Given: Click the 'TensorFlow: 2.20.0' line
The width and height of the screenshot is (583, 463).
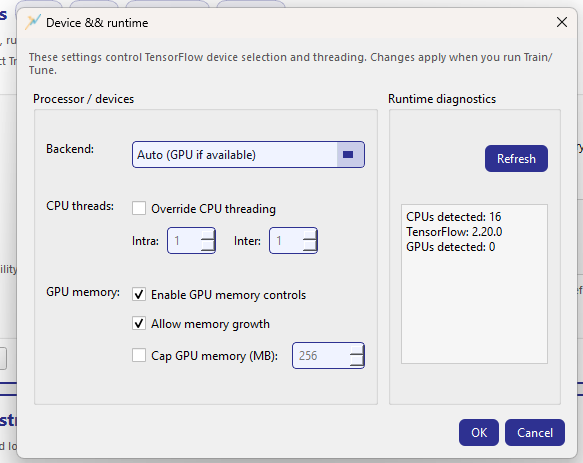Looking at the screenshot, I should tap(454, 232).
